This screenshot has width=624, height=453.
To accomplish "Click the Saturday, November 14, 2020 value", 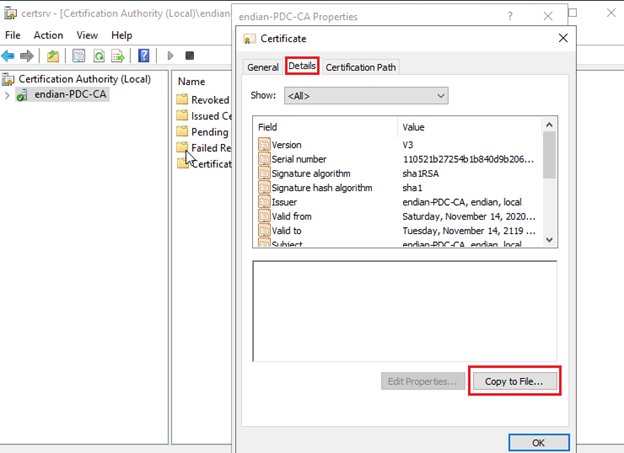I will pyautogui.click(x=469, y=216).
